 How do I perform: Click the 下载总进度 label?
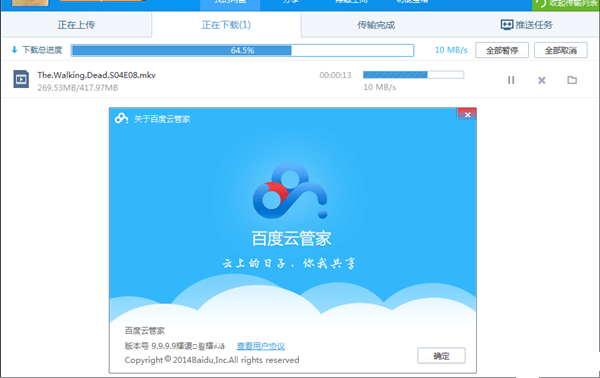coord(42,50)
